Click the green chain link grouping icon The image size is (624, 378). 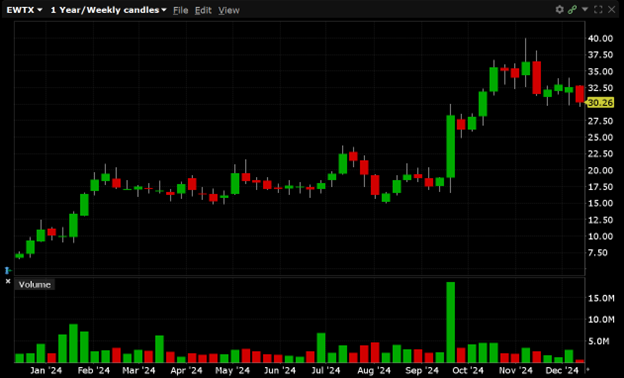(x=572, y=9)
